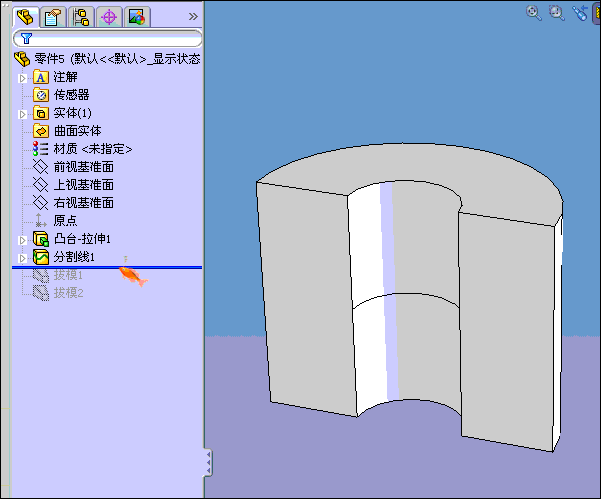
Task: Select the suppressed 拔模1 label
Action: coord(68,275)
